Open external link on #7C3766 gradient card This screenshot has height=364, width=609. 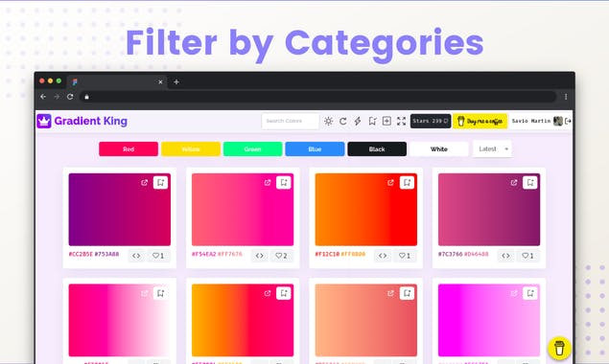click(514, 182)
